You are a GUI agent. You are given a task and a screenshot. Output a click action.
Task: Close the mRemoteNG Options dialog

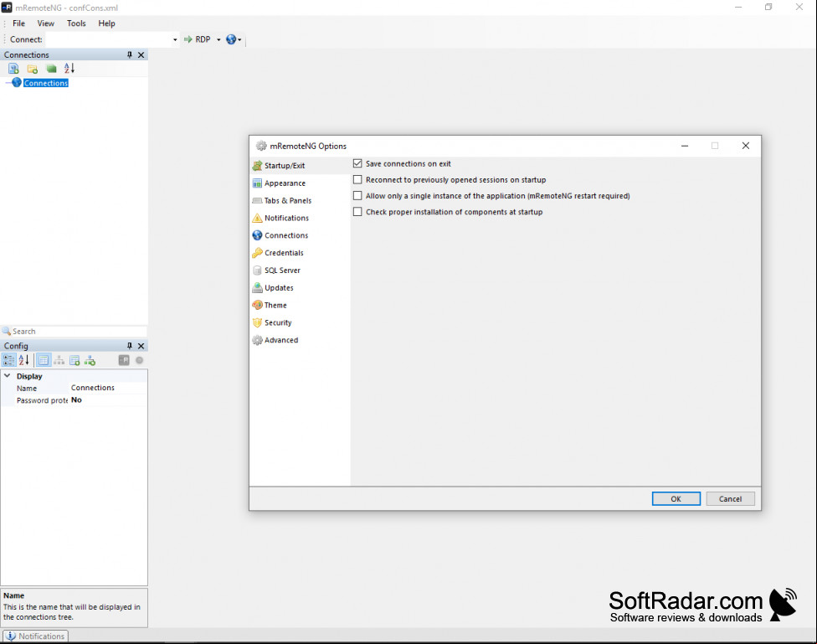[746, 146]
